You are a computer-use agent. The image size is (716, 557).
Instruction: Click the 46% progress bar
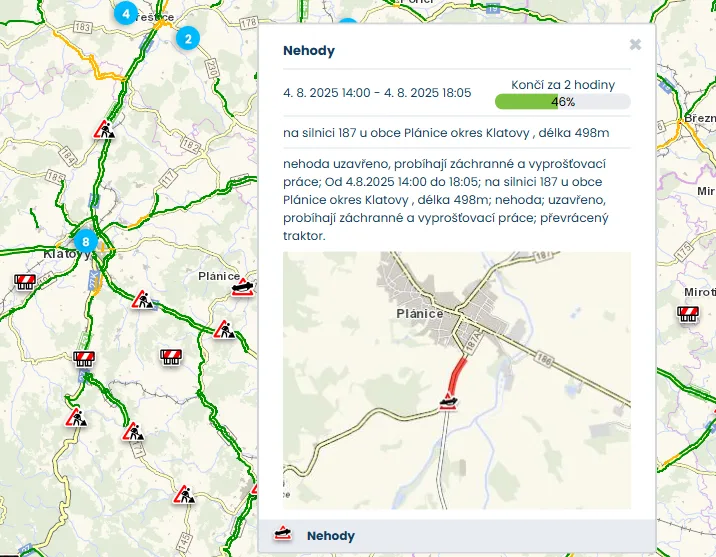563,101
